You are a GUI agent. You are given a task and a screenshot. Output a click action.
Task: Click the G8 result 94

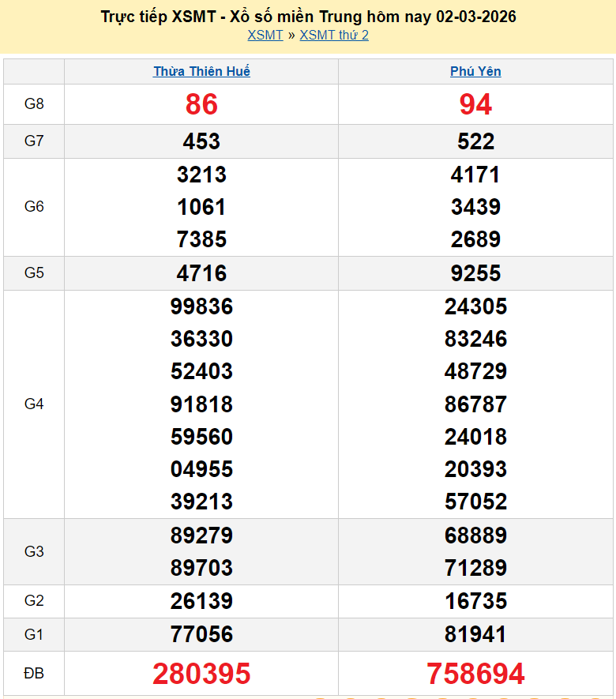click(475, 104)
